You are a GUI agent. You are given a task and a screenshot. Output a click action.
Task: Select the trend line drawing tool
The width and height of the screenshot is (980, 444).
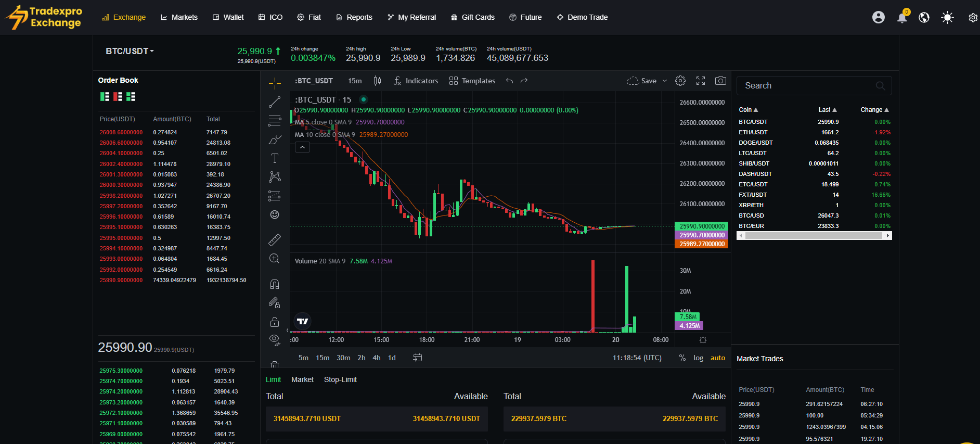click(275, 102)
